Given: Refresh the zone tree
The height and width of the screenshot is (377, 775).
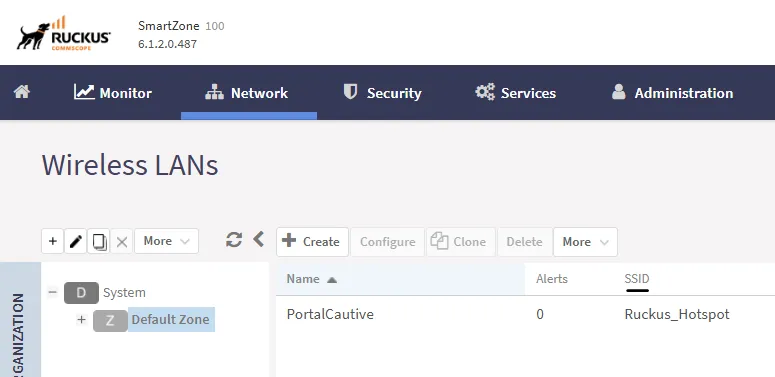Looking at the screenshot, I should 234,240.
